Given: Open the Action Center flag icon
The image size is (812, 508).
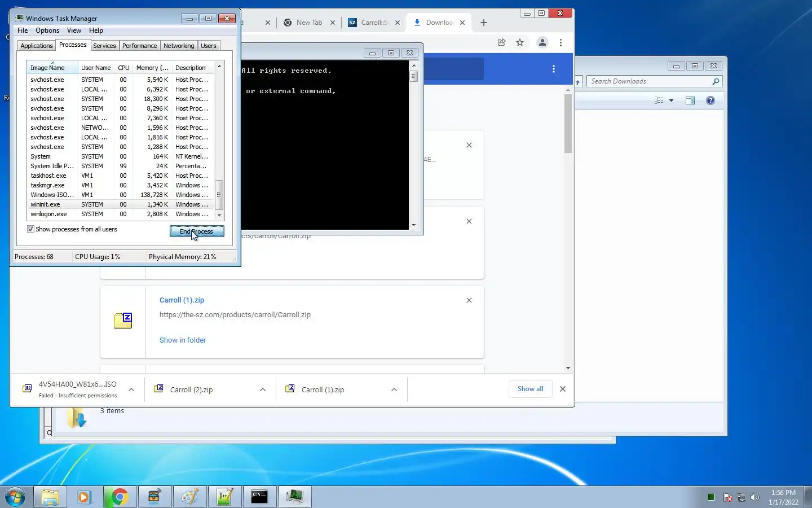Looking at the screenshot, I should pyautogui.click(x=728, y=497).
